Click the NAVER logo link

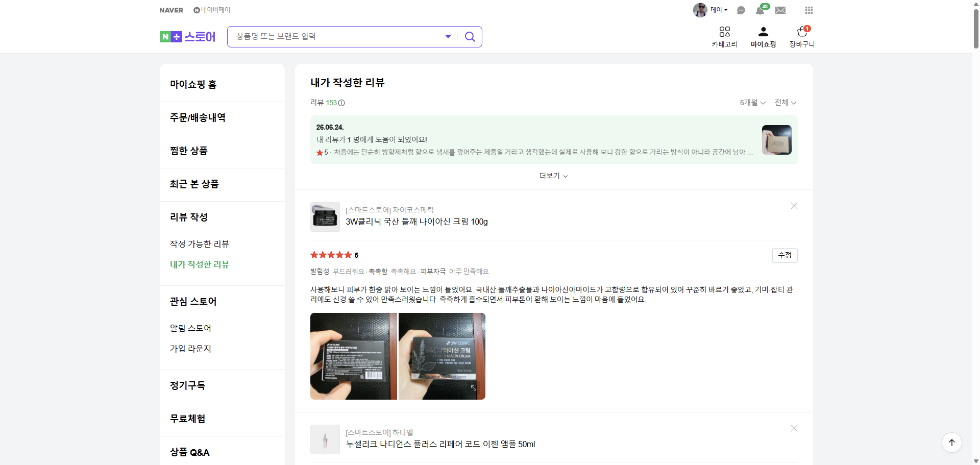pyautogui.click(x=171, y=10)
